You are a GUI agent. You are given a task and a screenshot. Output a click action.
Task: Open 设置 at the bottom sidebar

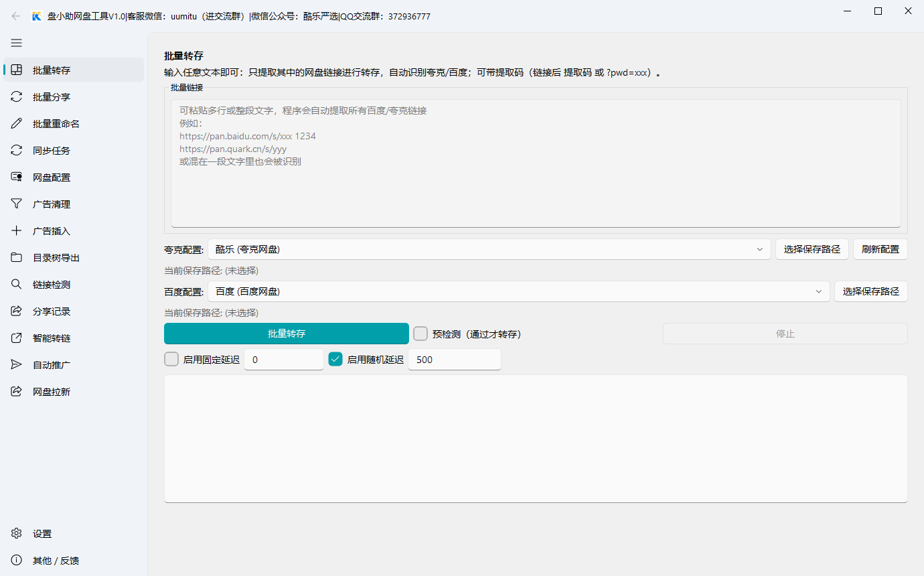click(x=40, y=533)
